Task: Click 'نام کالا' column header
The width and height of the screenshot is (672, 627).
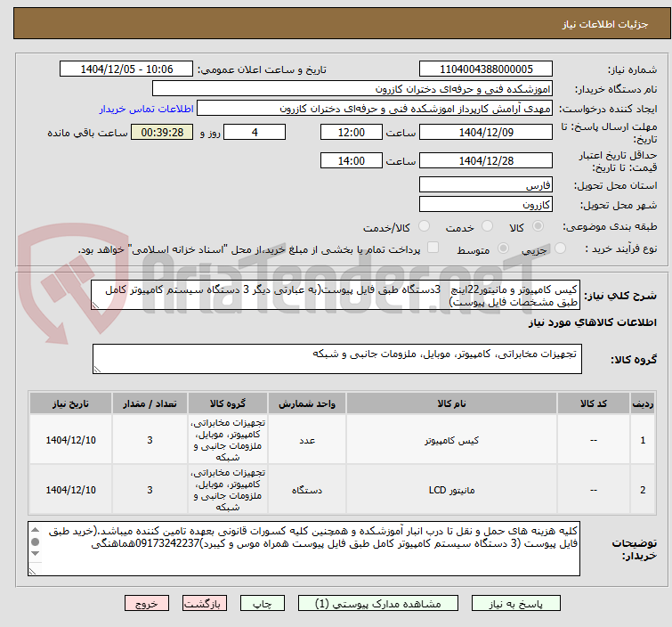Action: pyautogui.click(x=451, y=403)
